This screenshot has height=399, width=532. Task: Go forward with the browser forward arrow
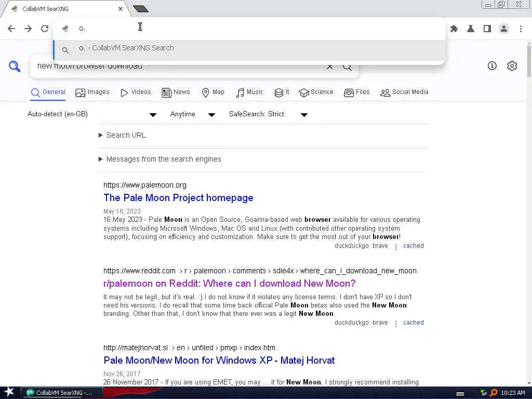28,29
